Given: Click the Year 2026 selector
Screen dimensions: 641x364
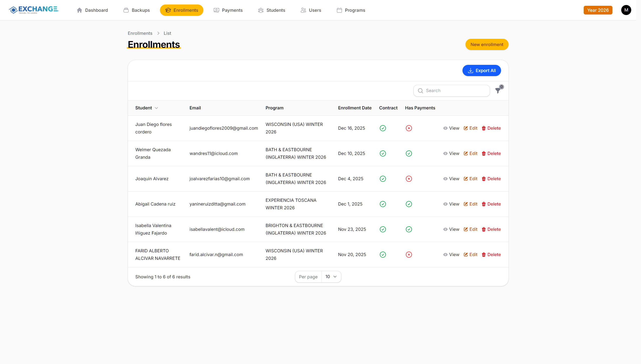Looking at the screenshot, I should (598, 10).
